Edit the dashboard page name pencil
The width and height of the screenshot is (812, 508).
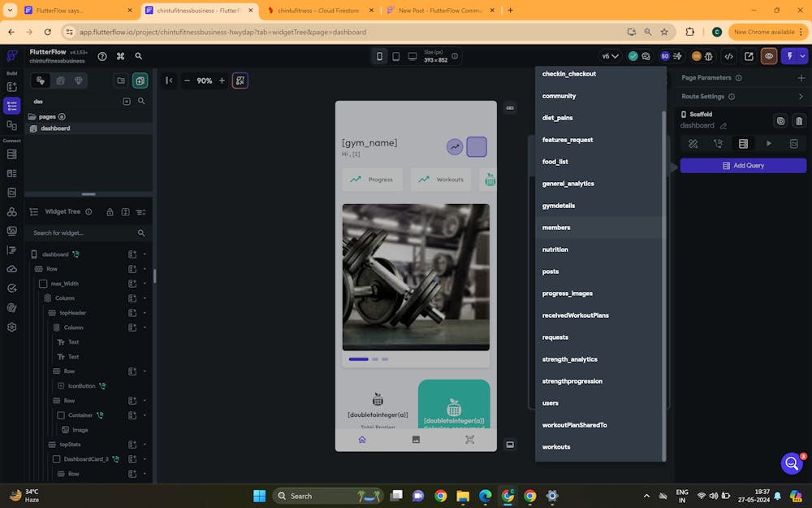[723, 125]
